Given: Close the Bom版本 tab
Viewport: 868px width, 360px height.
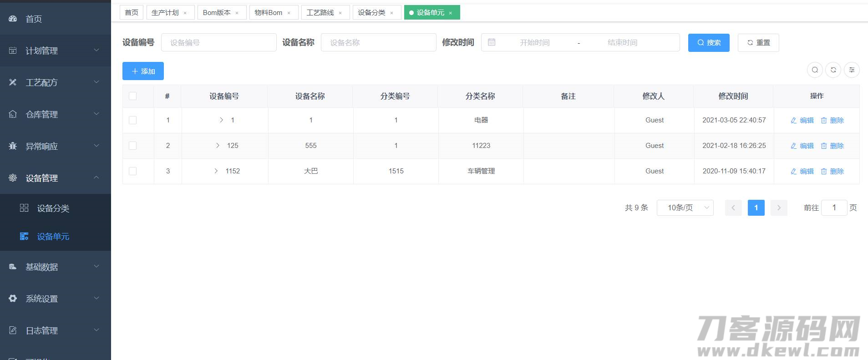Looking at the screenshot, I should coord(237,13).
